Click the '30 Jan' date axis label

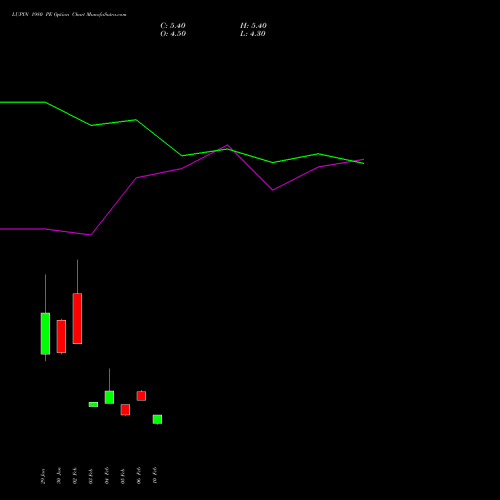[x=59, y=476]
